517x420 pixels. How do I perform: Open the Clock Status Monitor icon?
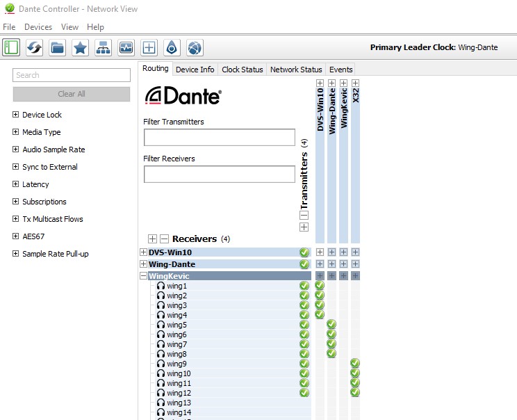point(126,47)
